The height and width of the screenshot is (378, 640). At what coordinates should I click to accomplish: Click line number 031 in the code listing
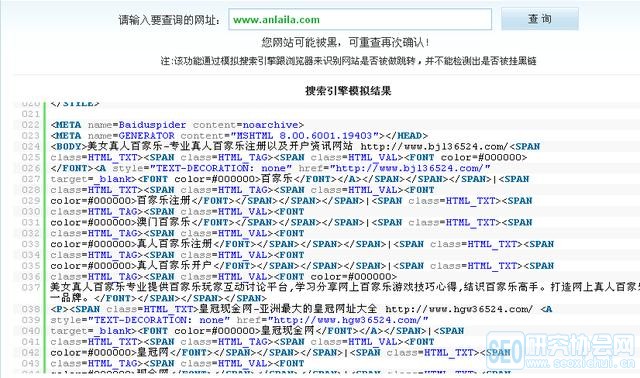point(31,222)
